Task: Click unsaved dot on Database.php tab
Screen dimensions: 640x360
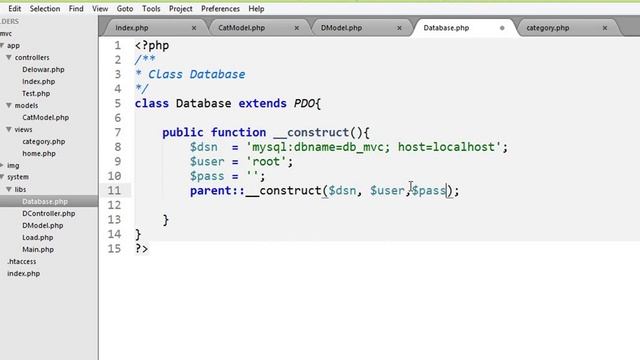Action: [x=502, y=28]
